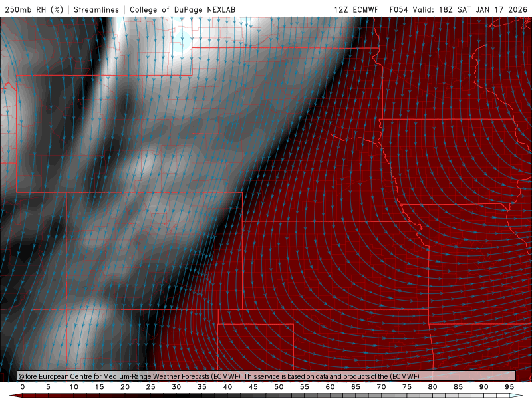Select the "10" color scale label
This screenshot has width=532, height=399.
74,387
